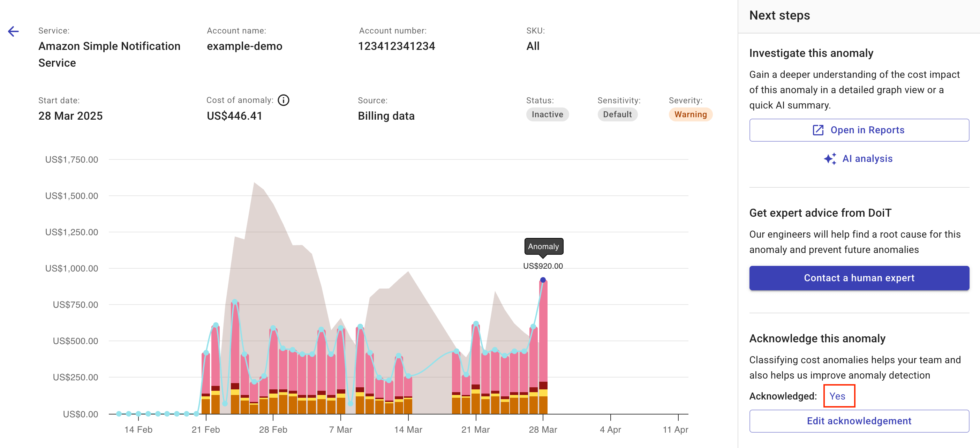Click the Next steps panel heading
Image resolution: width=980 pixels, height=448 pixels.
779,15
